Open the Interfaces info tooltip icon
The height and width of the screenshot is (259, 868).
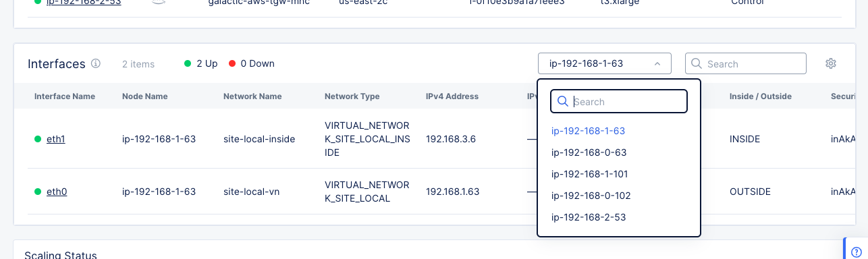tap(96, 63)
